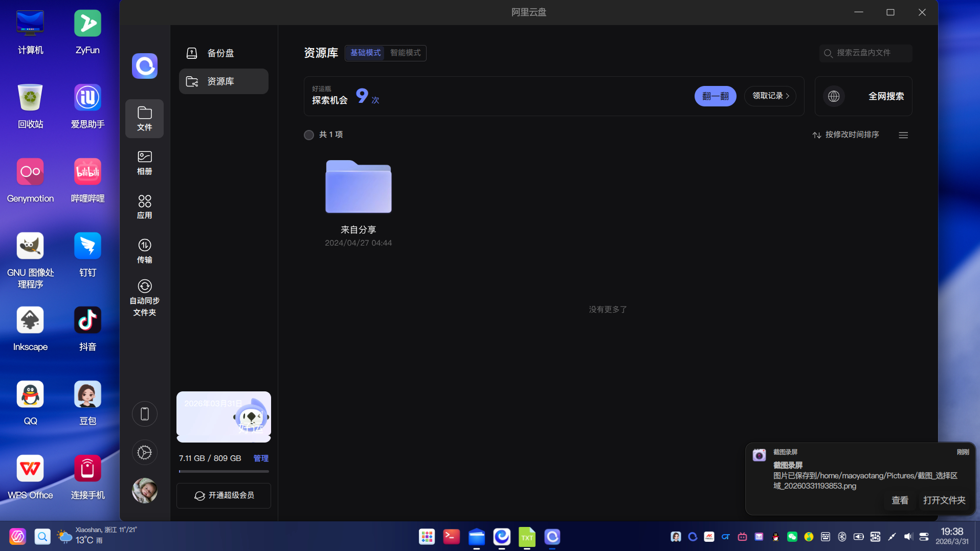Click the storage usage progress bar

point(224,471)
